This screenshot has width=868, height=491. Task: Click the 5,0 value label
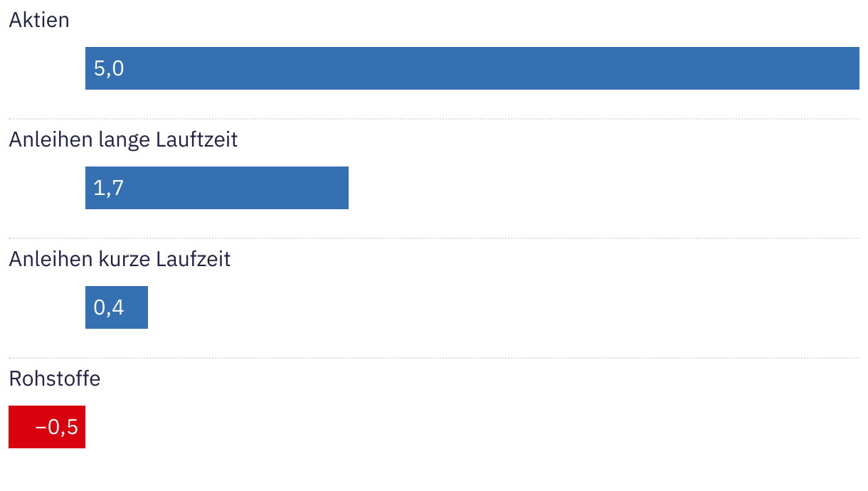tap(109, 68)
